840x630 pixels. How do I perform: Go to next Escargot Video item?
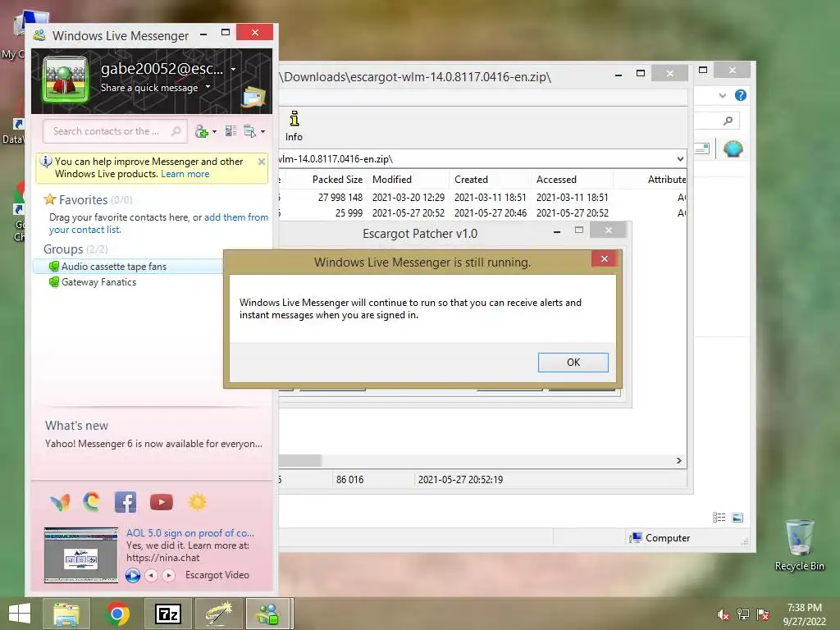(x=169, y=575)
